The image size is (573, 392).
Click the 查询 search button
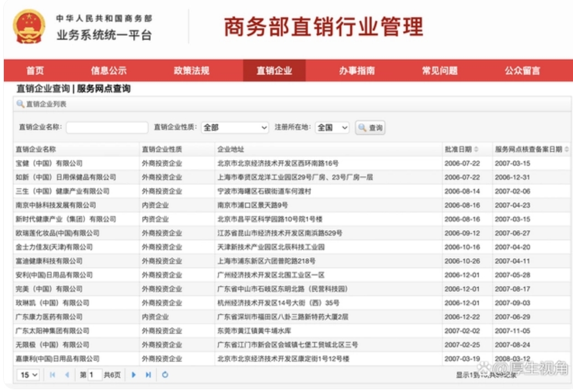tap(370, 128)
